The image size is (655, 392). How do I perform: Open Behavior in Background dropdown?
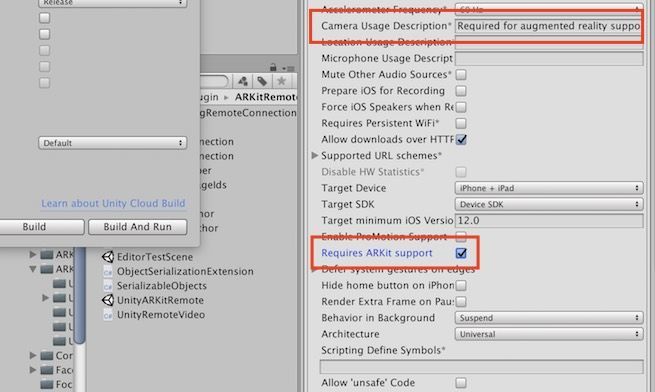549,318
